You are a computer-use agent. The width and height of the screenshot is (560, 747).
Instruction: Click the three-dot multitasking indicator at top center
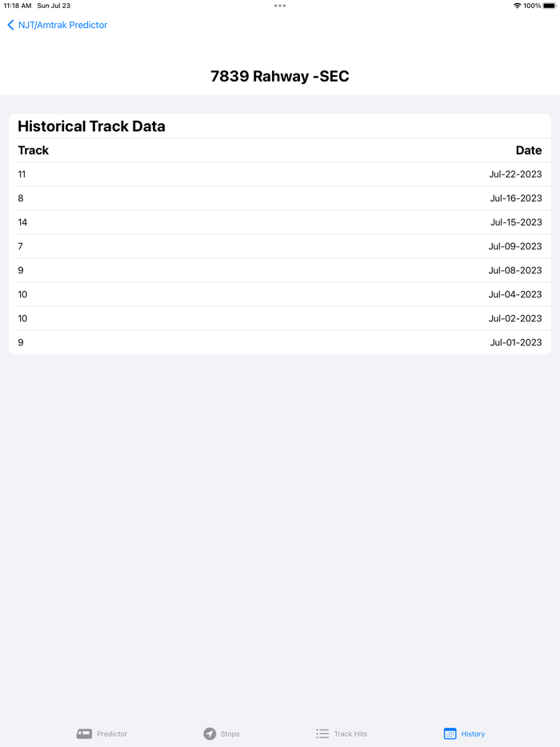tap(280, 6)
